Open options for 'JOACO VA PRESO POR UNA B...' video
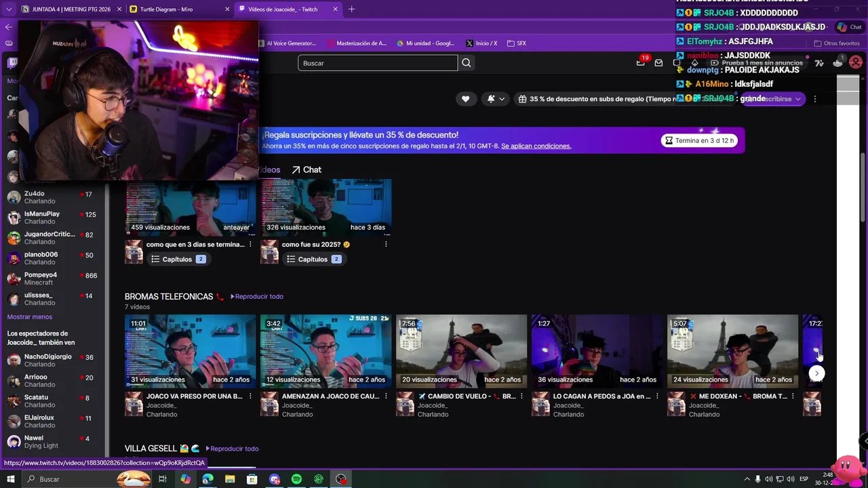868x488 pixels. (x=250, y=396)
